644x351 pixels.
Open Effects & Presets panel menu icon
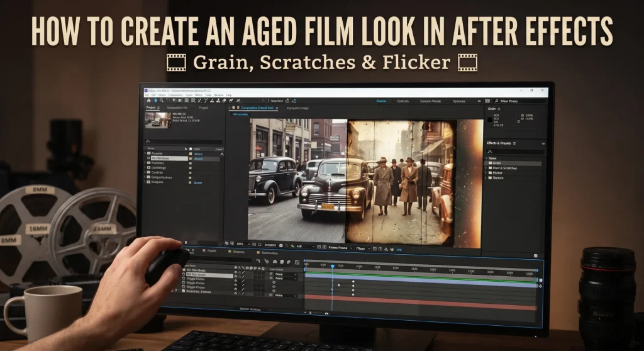point(514,143)
